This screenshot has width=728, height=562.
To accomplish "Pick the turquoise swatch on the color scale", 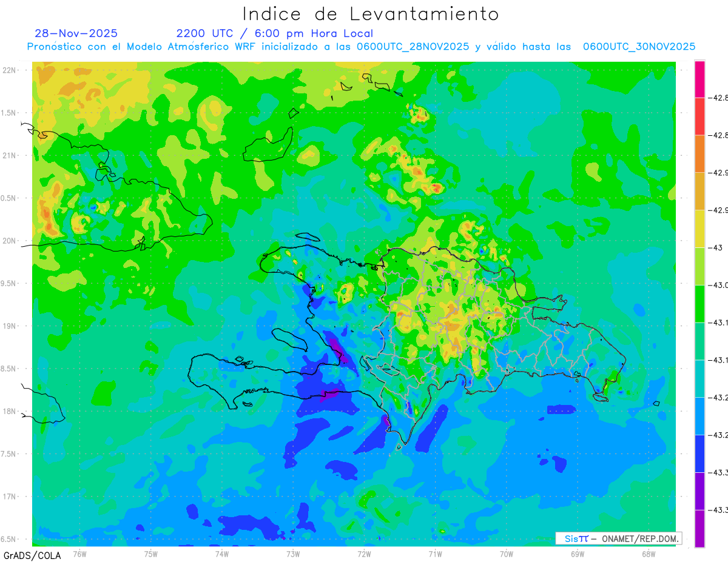I will [699, 379].
